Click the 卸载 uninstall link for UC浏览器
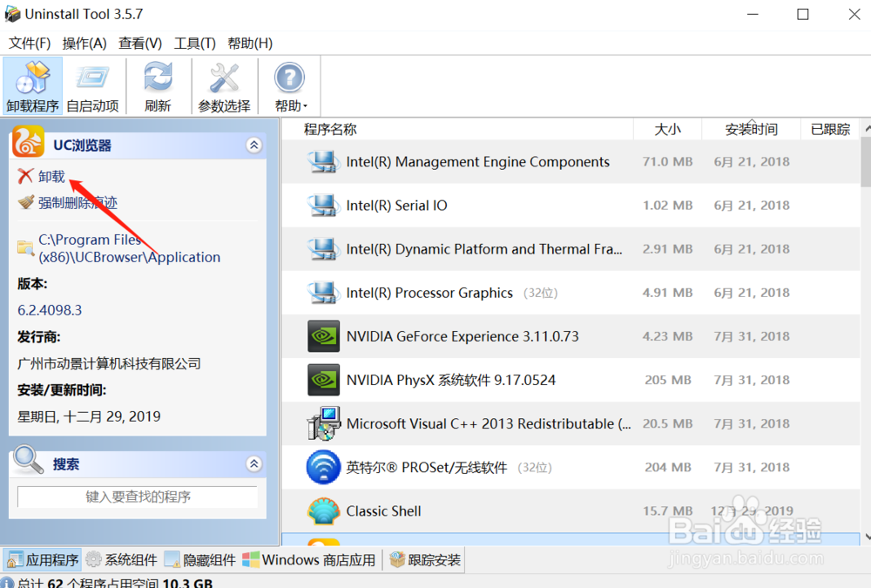 (x=51, y=176)
